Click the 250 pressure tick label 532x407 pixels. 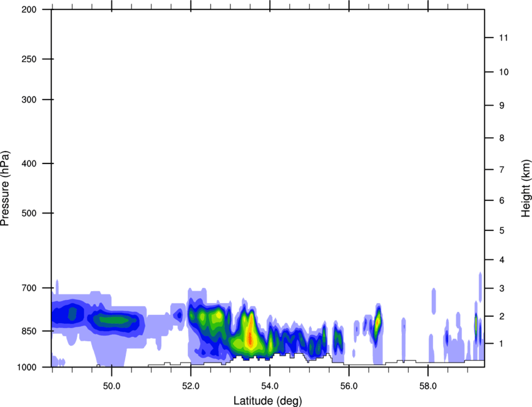[29, 59]
